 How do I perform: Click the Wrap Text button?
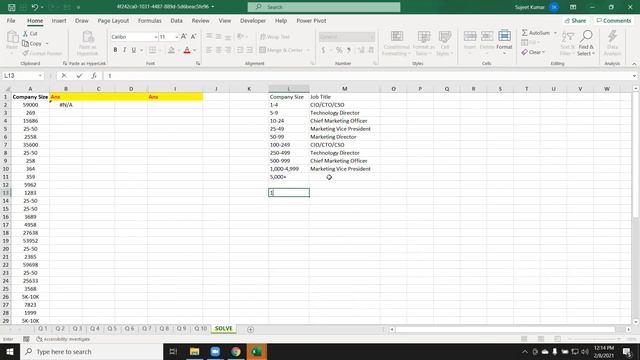(275, 37)
